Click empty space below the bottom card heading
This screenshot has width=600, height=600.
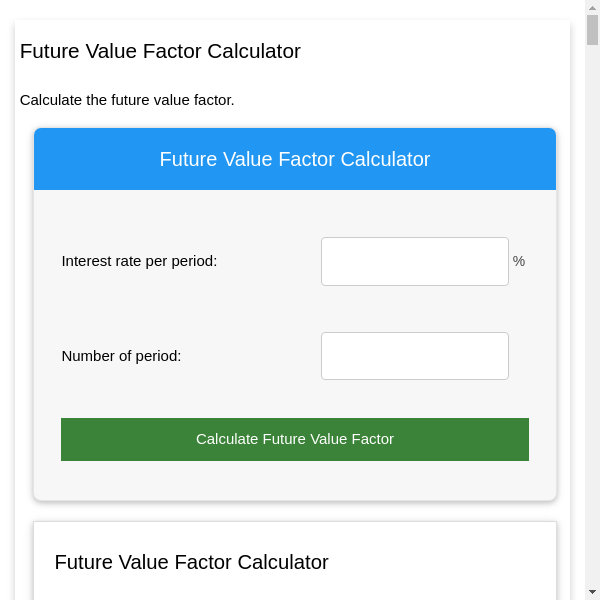[x=295, y=588]
